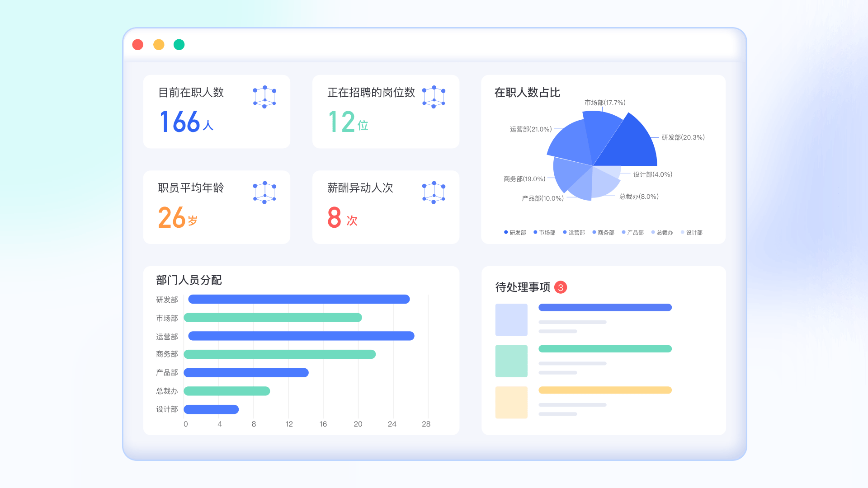Click the 市场部 bar in 部门人员分配
The width and height of the screenshot is (868, 488).
(x=273, y=318)
